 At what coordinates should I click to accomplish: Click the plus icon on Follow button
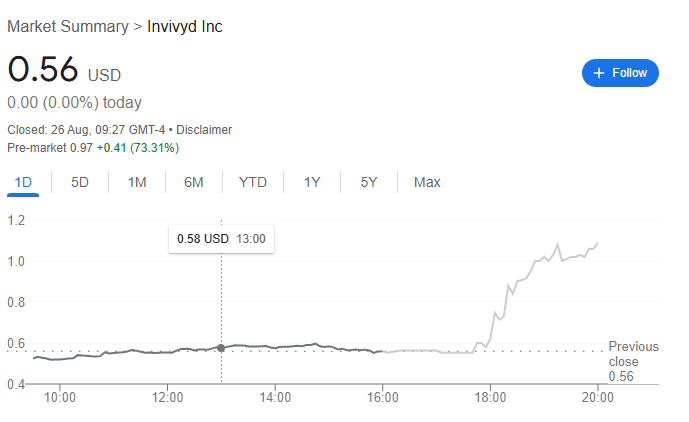pos(599,73)
